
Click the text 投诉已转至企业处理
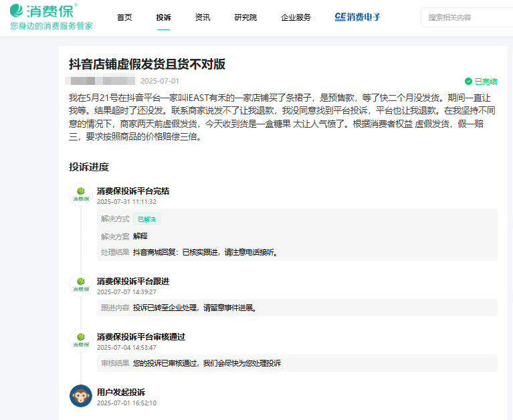click(x=165, y=308)
